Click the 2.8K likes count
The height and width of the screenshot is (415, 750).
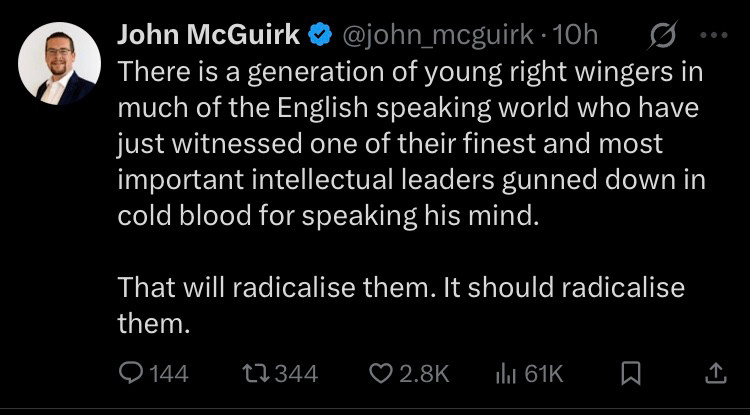pyautogui.click(x=424, y=374)
